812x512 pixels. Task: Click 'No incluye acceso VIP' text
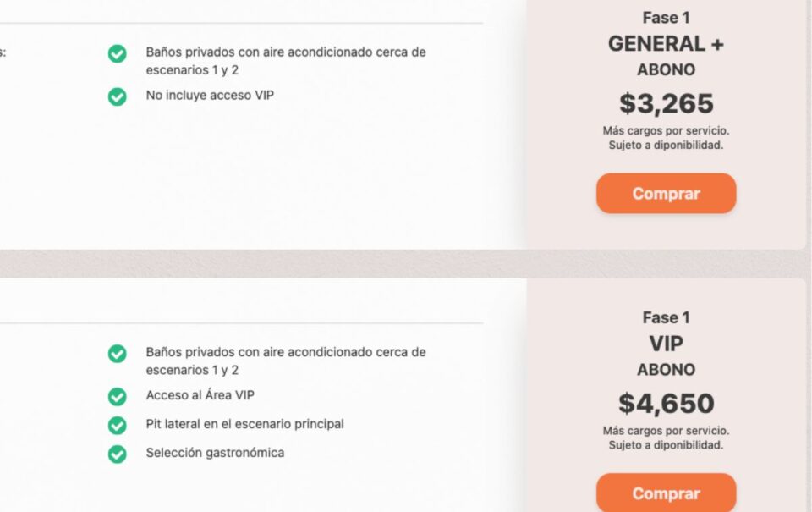[210, 96]
